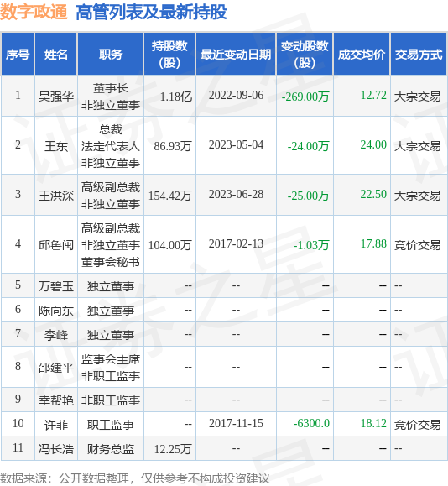Click the 成交均价 column header
Image resolution: width=448 pixels, height=486 pixels.
coord(362,54)
